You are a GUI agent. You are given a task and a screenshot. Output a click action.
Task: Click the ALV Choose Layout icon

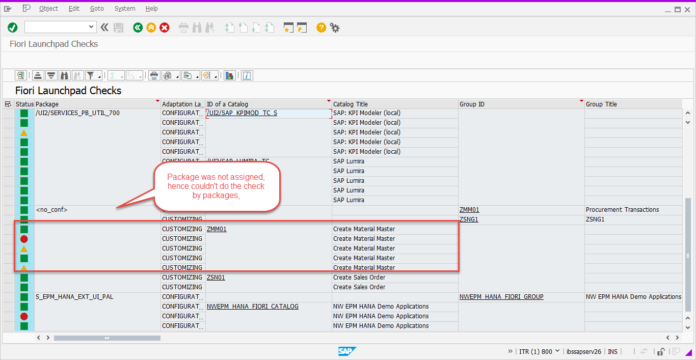click(x=206, y=75)
